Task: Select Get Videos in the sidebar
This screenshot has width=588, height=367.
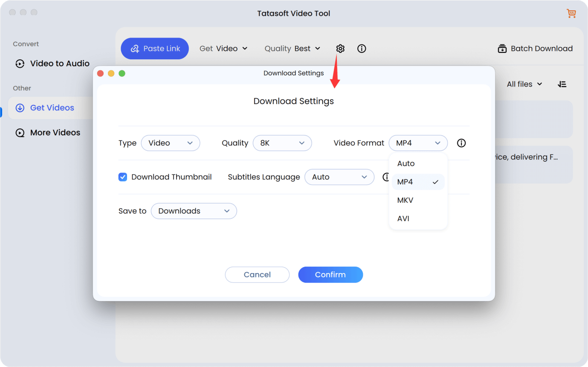Action: pyautogui.click(x=52, y=108)
